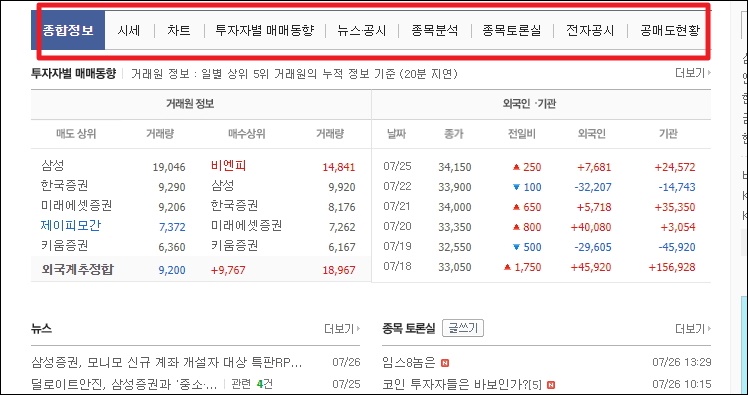Viewport: 748px width, 395px height.
Task: Click the down arrow beside 500
Action: pos(516,247)
